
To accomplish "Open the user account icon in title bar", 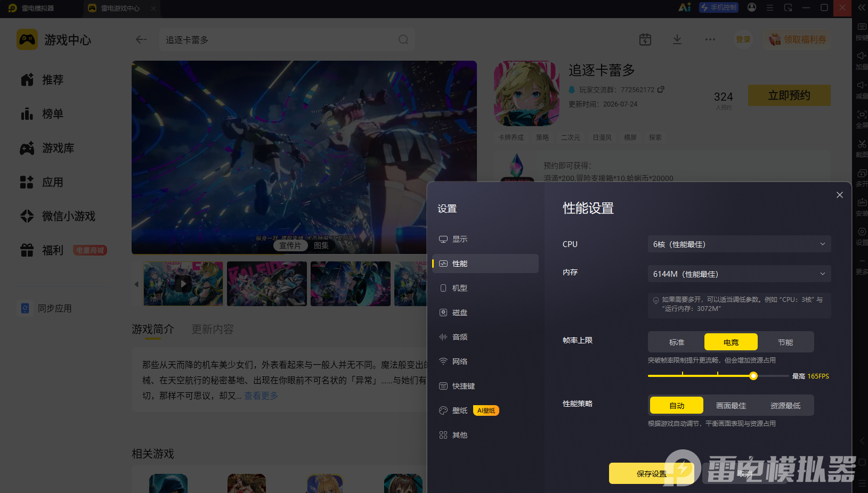I will (752, 7).
